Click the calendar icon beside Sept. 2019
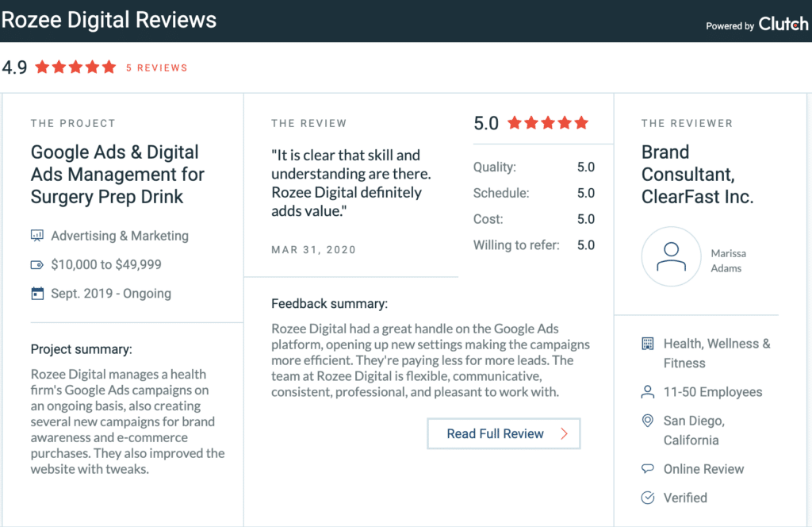 tap(36, 293)
